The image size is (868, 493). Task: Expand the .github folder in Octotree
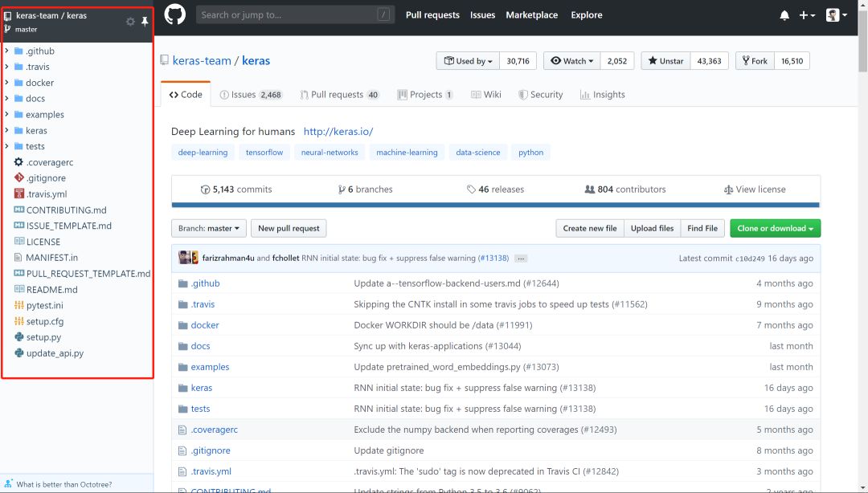click(x=6, y=51)
